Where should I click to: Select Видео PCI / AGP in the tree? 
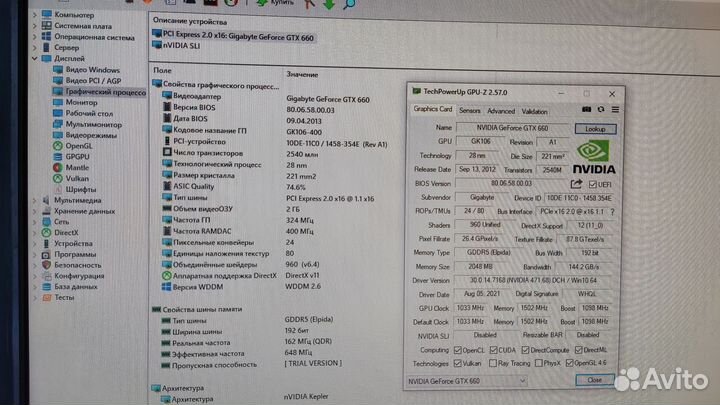click(x=93, y=81)
